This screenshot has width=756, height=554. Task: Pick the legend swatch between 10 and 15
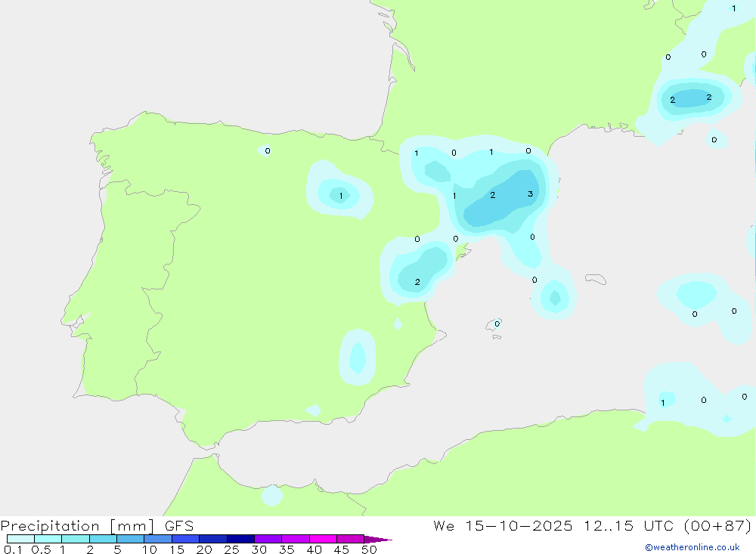pos(158,539)
